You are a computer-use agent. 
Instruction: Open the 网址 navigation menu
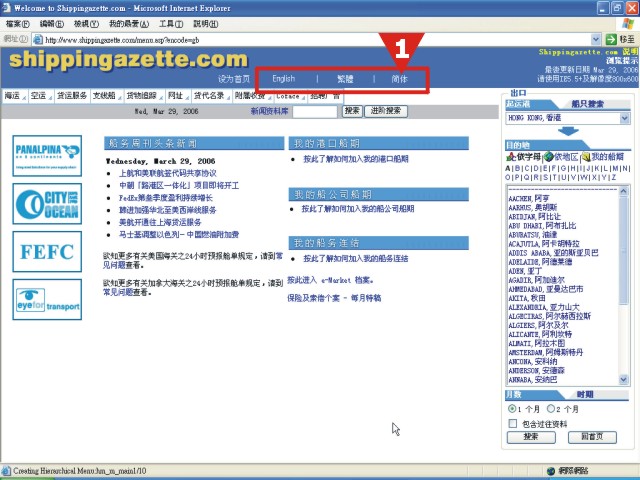point(178,96)
